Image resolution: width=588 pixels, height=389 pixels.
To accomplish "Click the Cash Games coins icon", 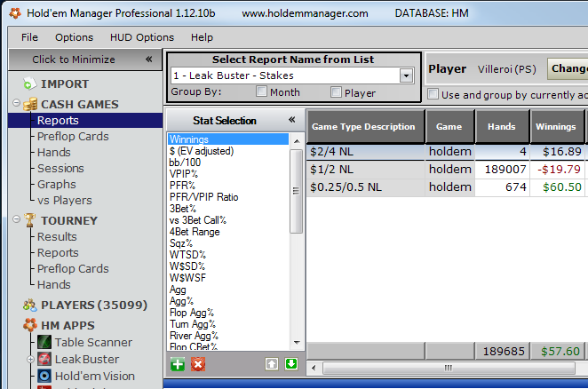I will click(x=30, y=104).
